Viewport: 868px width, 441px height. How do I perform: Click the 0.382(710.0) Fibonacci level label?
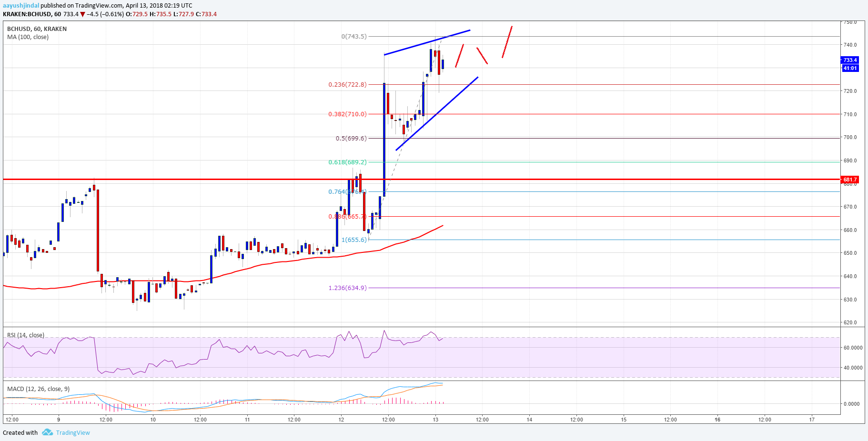point(347,114)
